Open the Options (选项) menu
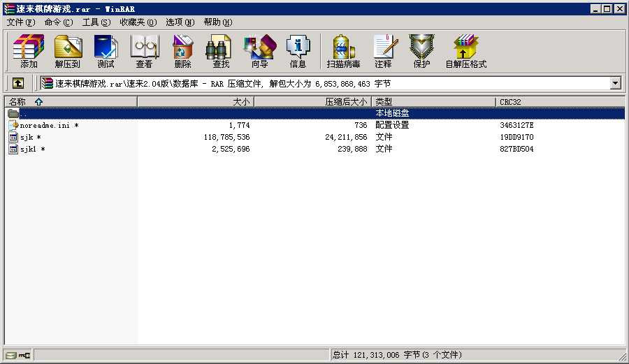The height and width of the screenshot is (364, 629). [180, 22]
